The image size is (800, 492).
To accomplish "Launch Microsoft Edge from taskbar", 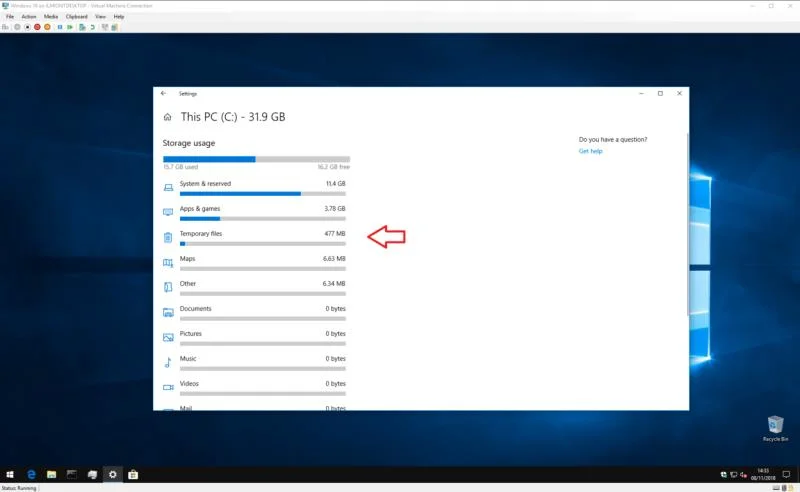I will (31, 475).
